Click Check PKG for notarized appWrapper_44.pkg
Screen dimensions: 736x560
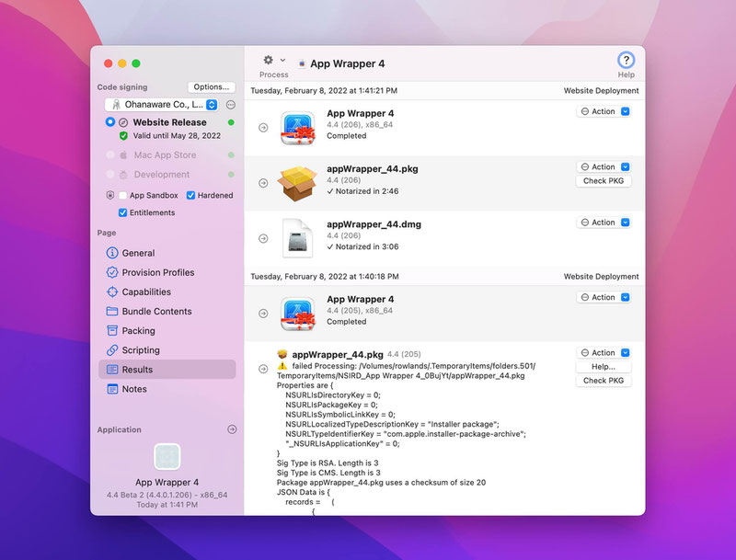click(x=604, y=181)
